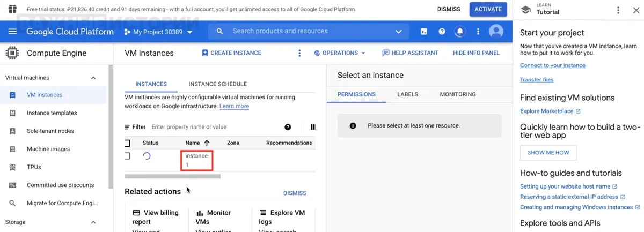Select the Labels tab in info panel
This screenshot has height=232, width=644.
pyautogui.click(x=407, y=94)
